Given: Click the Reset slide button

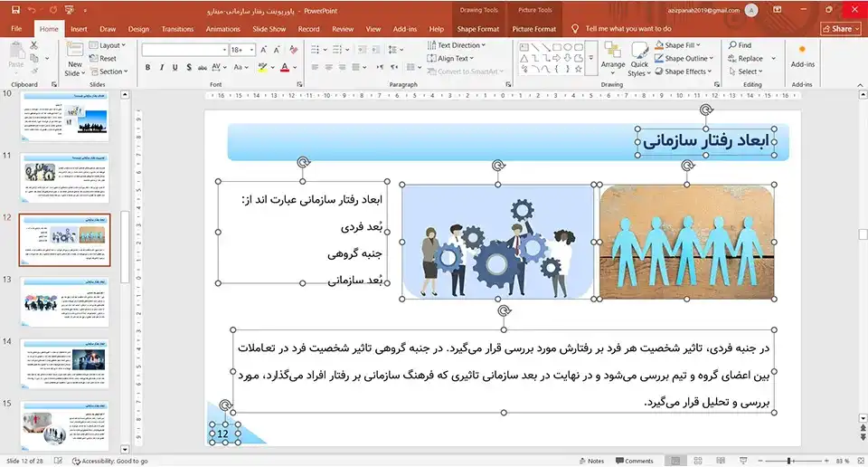Looking at the screenshot, I should tap(103, 58).
